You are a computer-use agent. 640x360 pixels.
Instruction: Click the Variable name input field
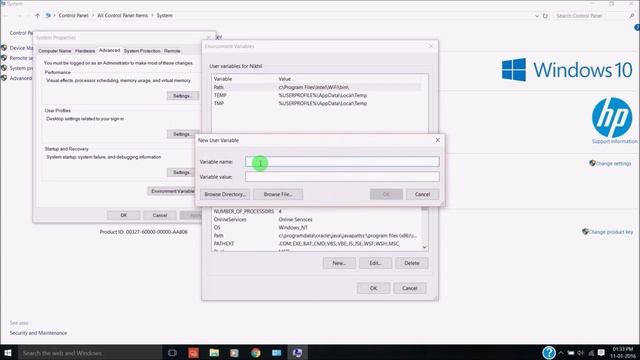coord(342,162)
